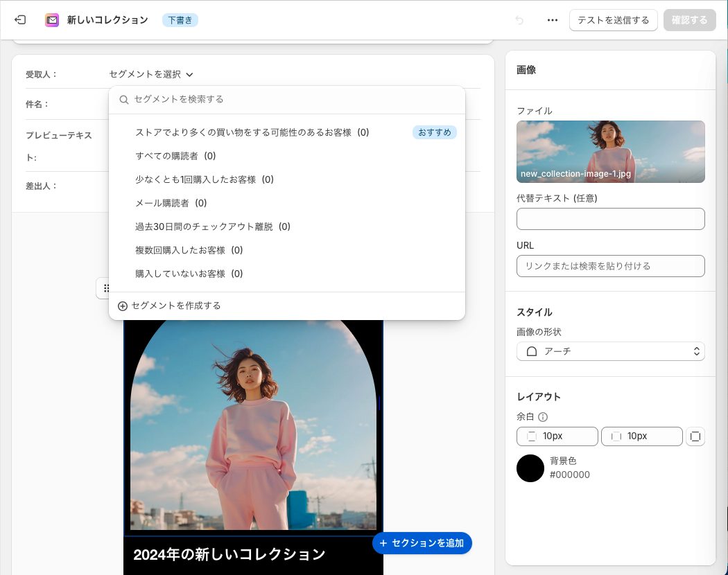
Task: Click the 確認する button
Action: coord(689,20)
